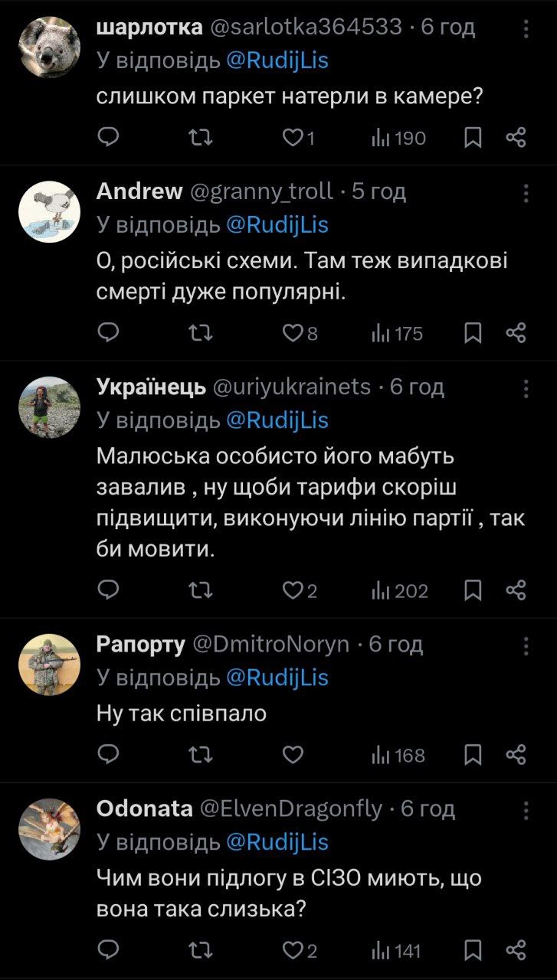Like the reply from Рапорту
Image resolution: width=557 pixels, height=980 pixels.
tap(293, 756)
